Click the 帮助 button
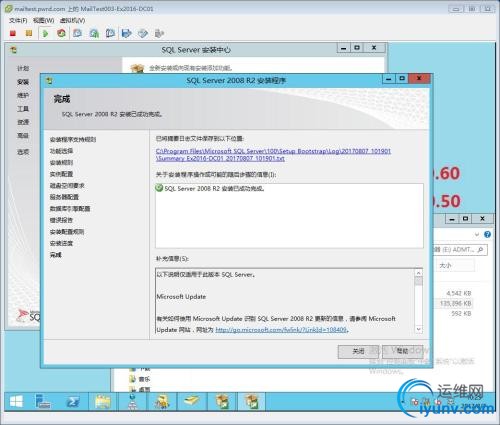The width and height of the screenshot is (500, 425). click(x=403, y=351)
